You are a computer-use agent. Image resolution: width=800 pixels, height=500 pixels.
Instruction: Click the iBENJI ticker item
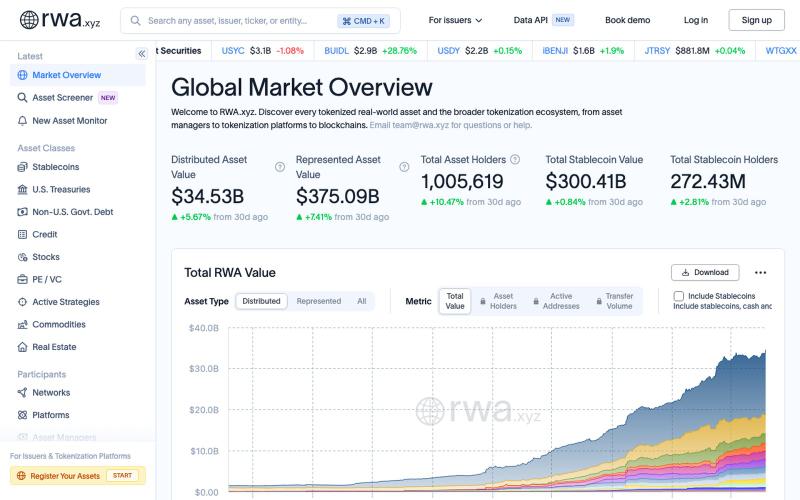tap(583, 51)
